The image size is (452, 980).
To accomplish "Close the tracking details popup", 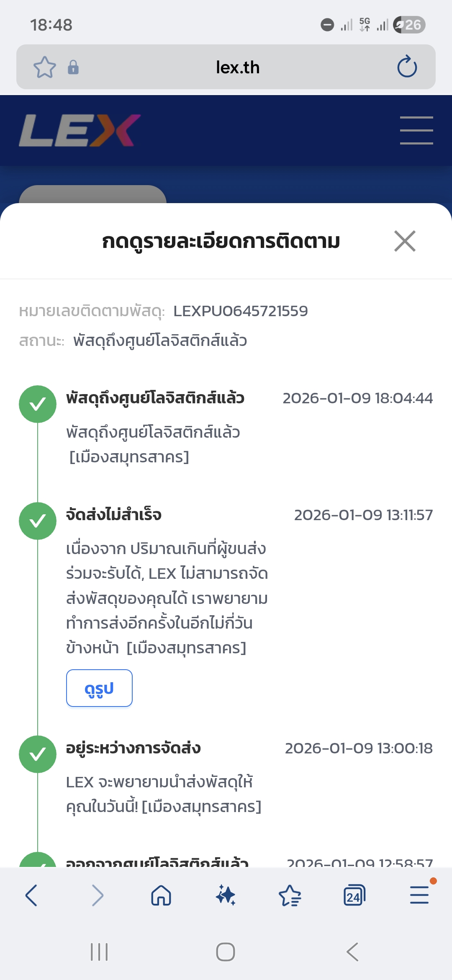I will click(x=405, y=241).
